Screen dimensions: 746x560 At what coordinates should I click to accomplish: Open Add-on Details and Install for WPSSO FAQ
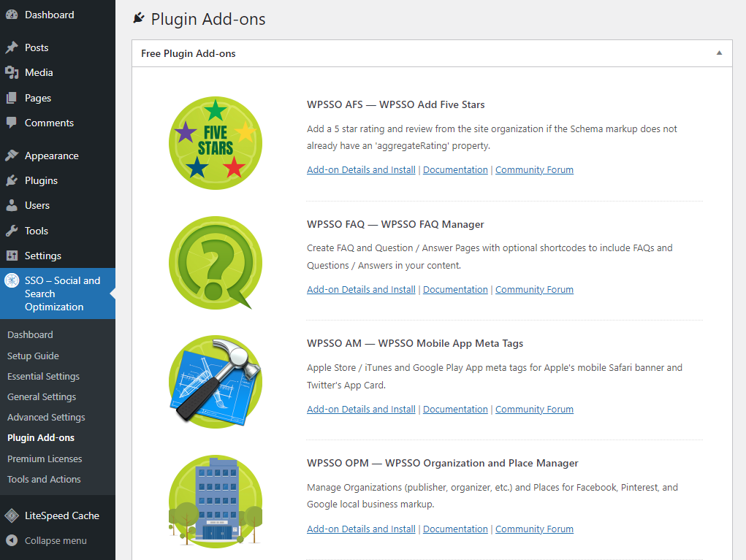(x=361, y=290)
